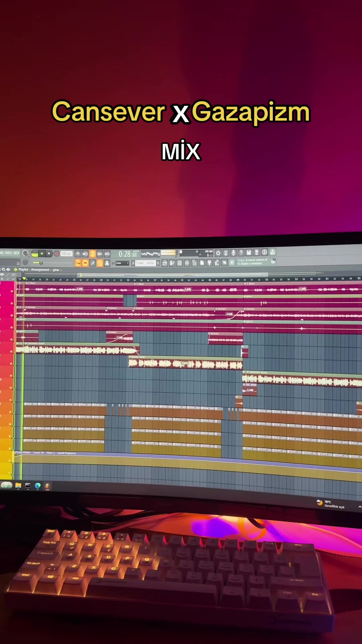The width and height of the screenshot is (362, 644).
Task: Click the stop button in transport
Action: tap(49, 253)
